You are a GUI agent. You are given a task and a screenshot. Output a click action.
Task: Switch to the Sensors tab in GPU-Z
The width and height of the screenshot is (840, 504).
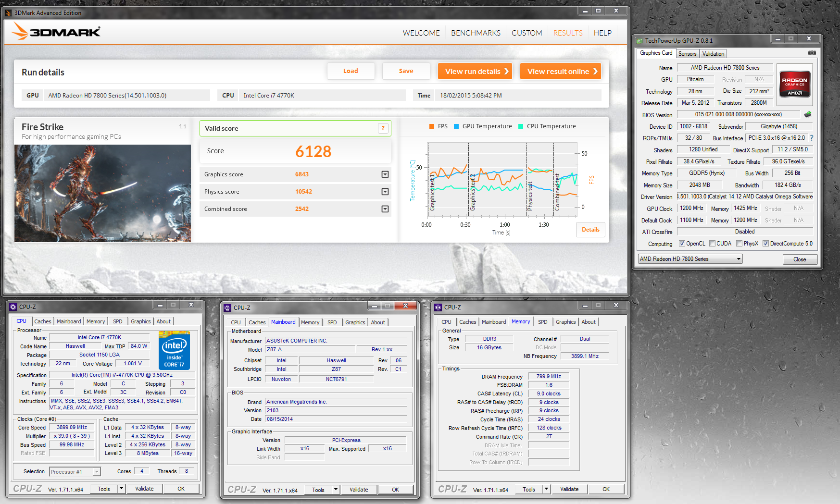click(x=687, y=54)
